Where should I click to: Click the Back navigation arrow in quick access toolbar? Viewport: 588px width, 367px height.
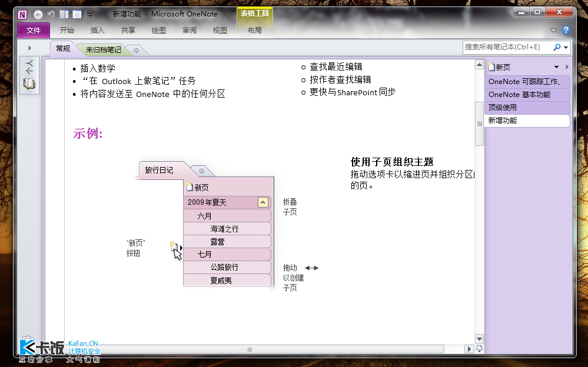(x=38, y=15)
